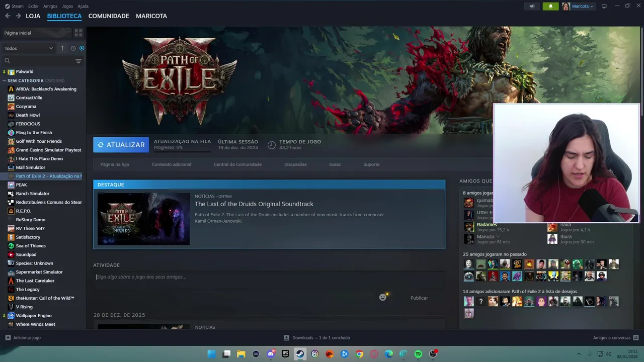Image resolution: width=644 pixels, height=362 pixels.
Task: Open the Jogos menu
Action: point(67,6)
